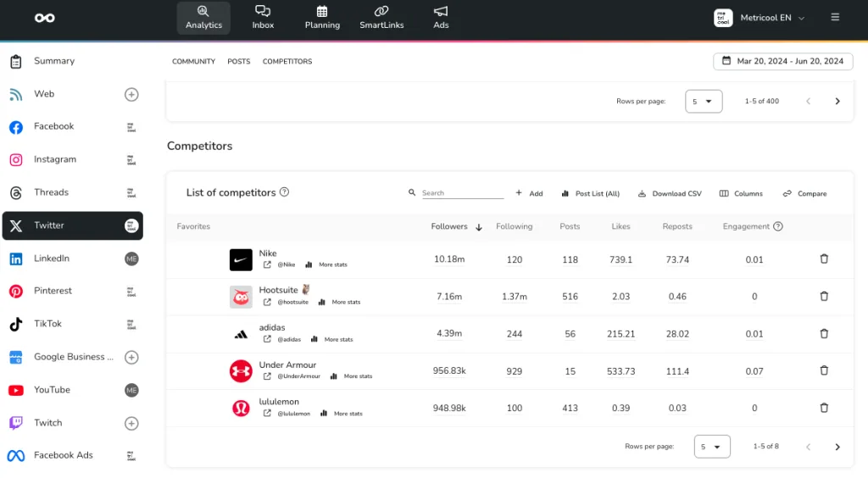Open More stats for Hootsuite
The image size is (868, 478).
(x=339, y=302)
